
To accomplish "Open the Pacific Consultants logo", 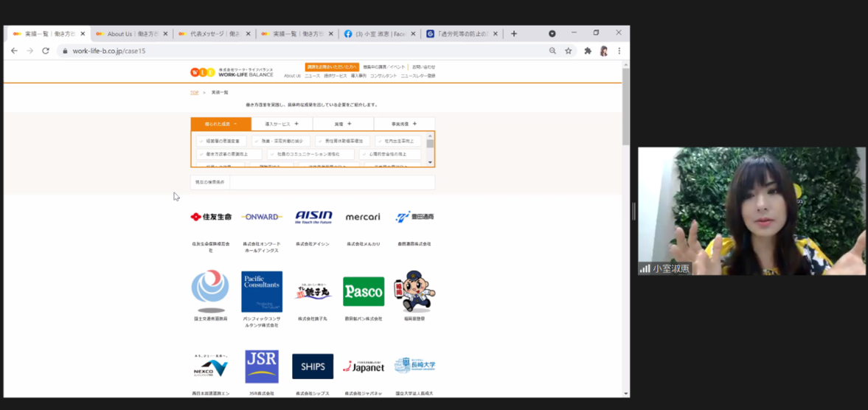I will 262,291.
